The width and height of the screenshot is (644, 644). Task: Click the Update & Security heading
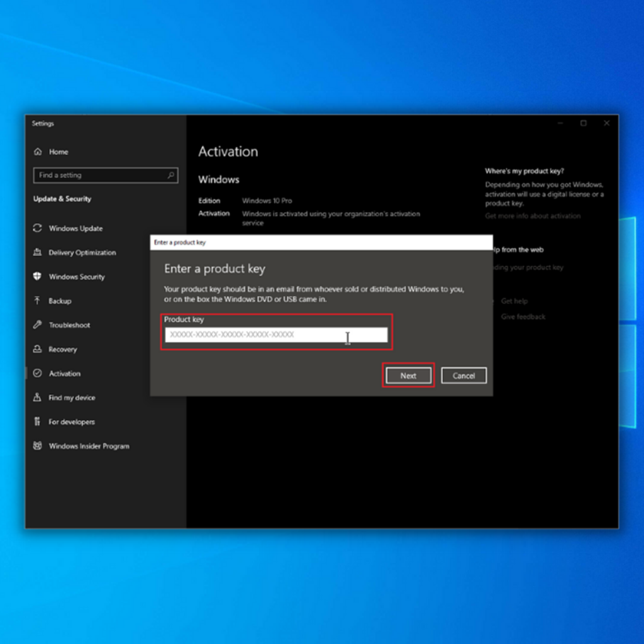tap(62, 199)
